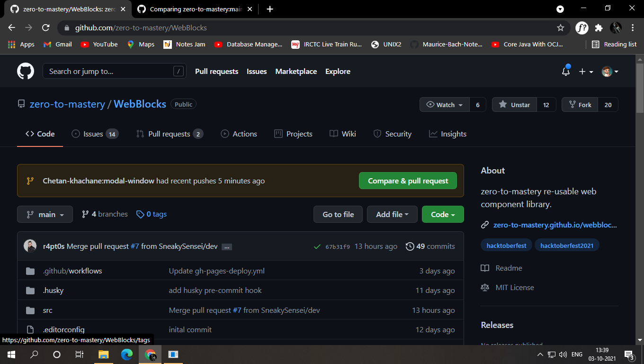Launch File Explorer from the taskbar
The height and width of the screenshot is (364, 644).
[x=103, y=354]
